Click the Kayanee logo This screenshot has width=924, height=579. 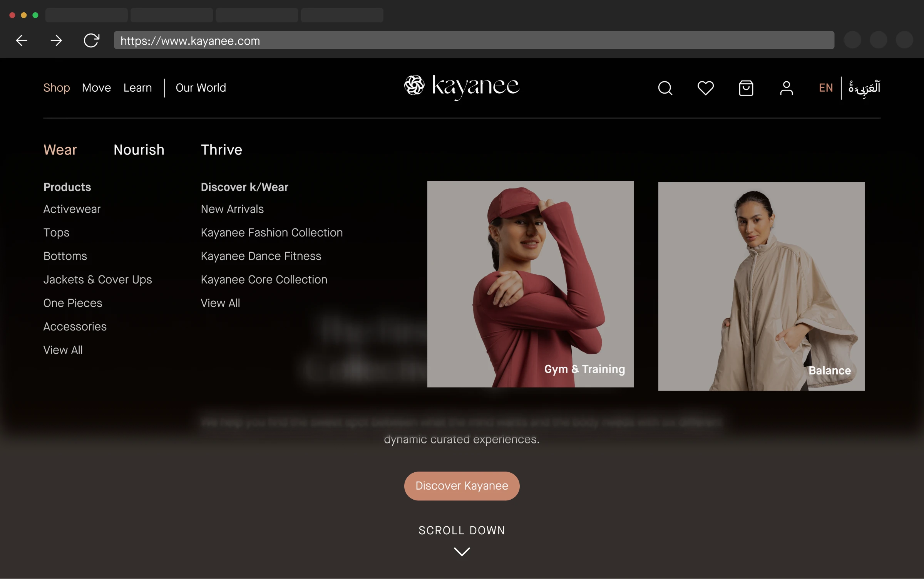(x=462, y=86)
